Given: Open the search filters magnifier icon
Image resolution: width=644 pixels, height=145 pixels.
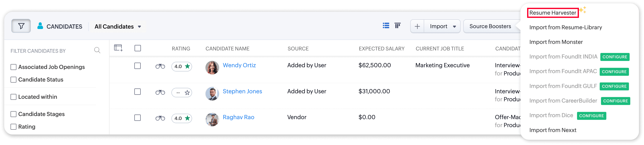Looking at the screenshot, I should pos(97,50).
